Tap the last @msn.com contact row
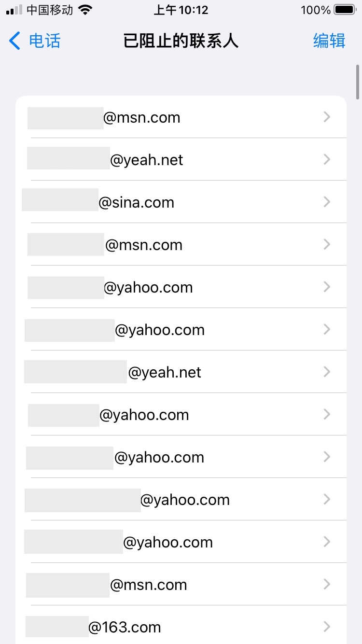Viewport: 362px width, 644px height. pos(148,585)
